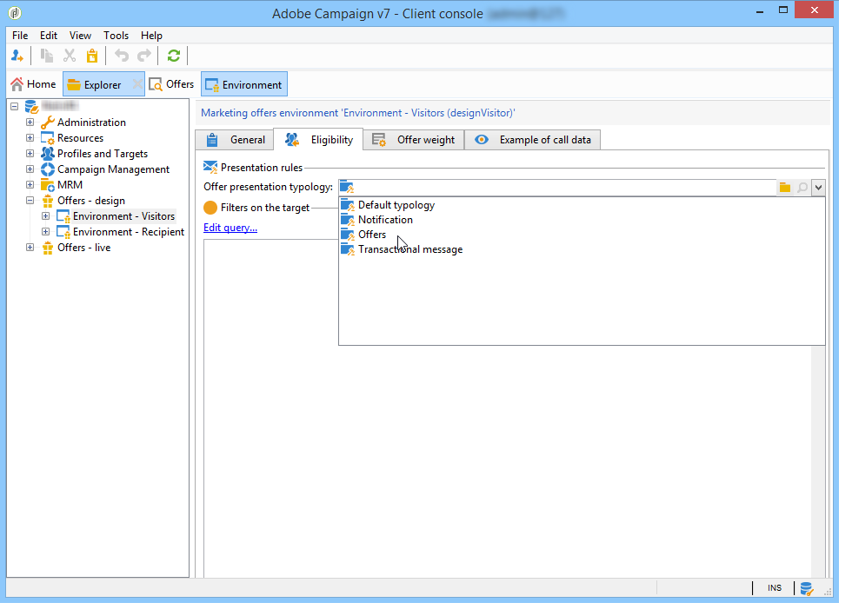Click the typology dropdown arrow

pyautogui.click(x=818, y=188)
